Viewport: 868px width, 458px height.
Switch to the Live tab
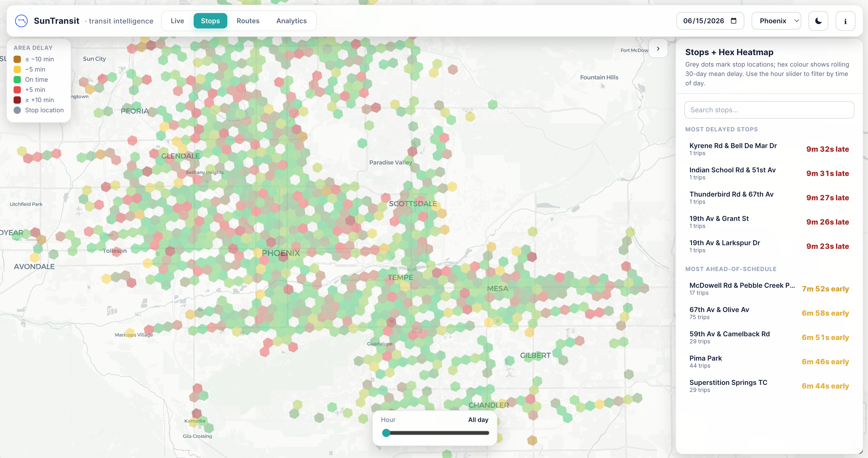coord(177,21)
